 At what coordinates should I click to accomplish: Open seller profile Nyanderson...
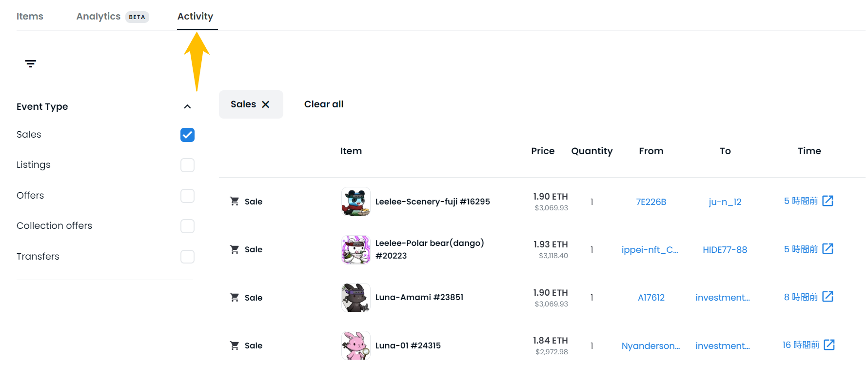click(x=651, y=346)
